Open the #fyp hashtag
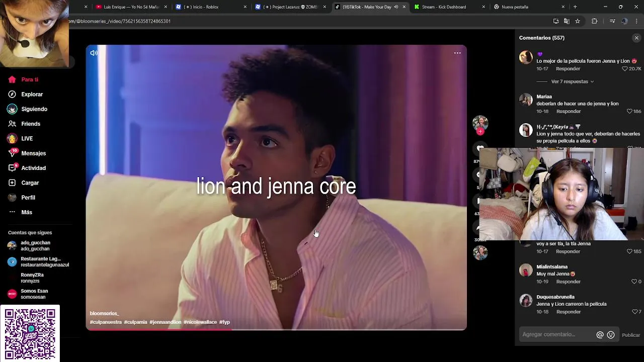 coord(224,322)
